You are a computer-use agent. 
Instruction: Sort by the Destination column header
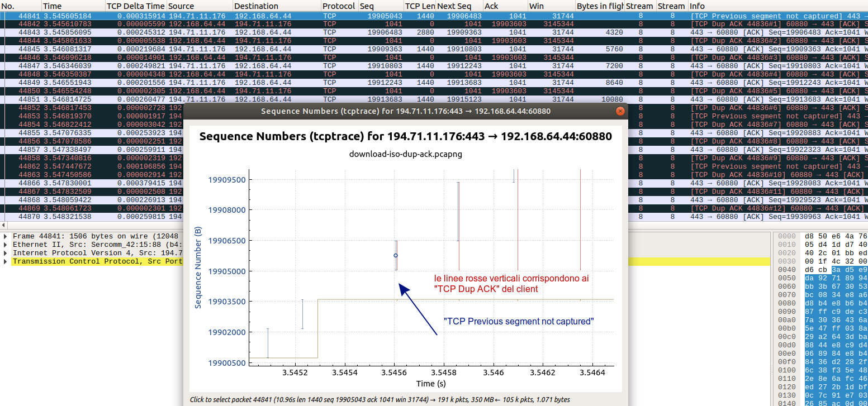pyautogui.click(x=277, y=6)
